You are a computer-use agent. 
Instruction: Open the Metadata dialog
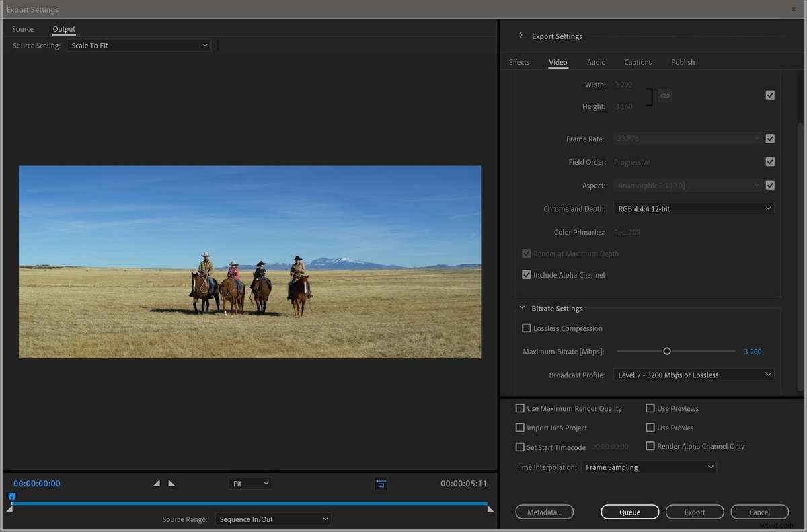544,512
